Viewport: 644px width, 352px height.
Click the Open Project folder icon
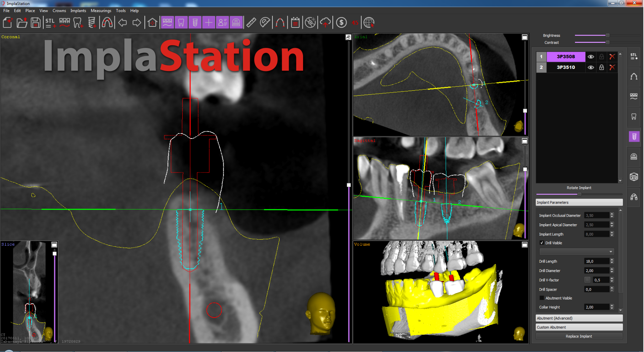tap(22, 23)
